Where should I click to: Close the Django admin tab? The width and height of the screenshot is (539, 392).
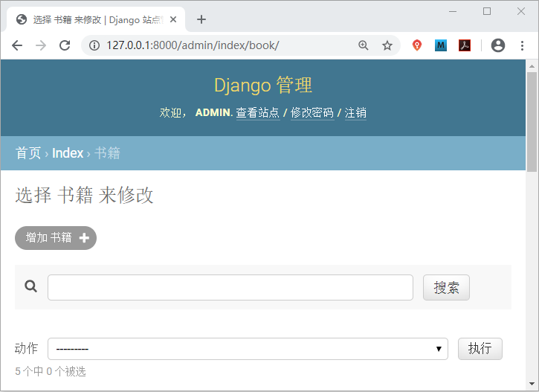click(x=173, y=19)
